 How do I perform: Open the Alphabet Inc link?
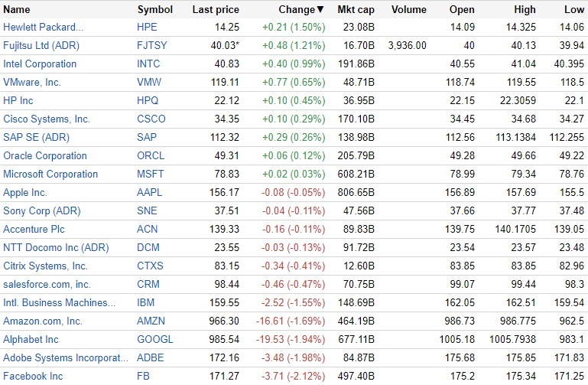[x=30, y=339]
